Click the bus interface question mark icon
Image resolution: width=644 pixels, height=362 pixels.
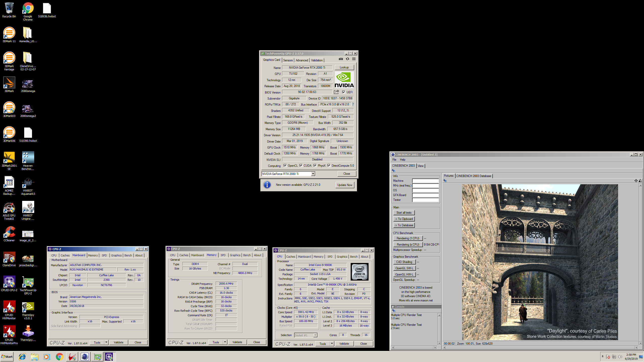tap(353, 104)
